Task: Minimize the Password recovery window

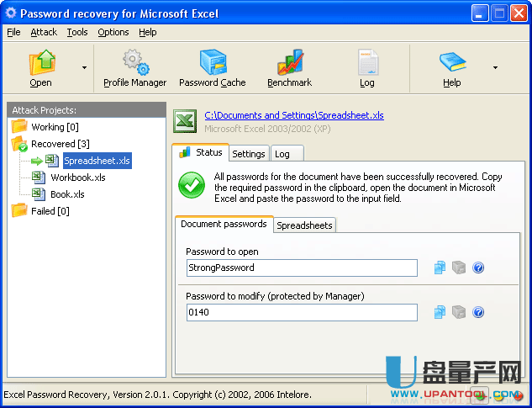Action: [x=480, y=13]
